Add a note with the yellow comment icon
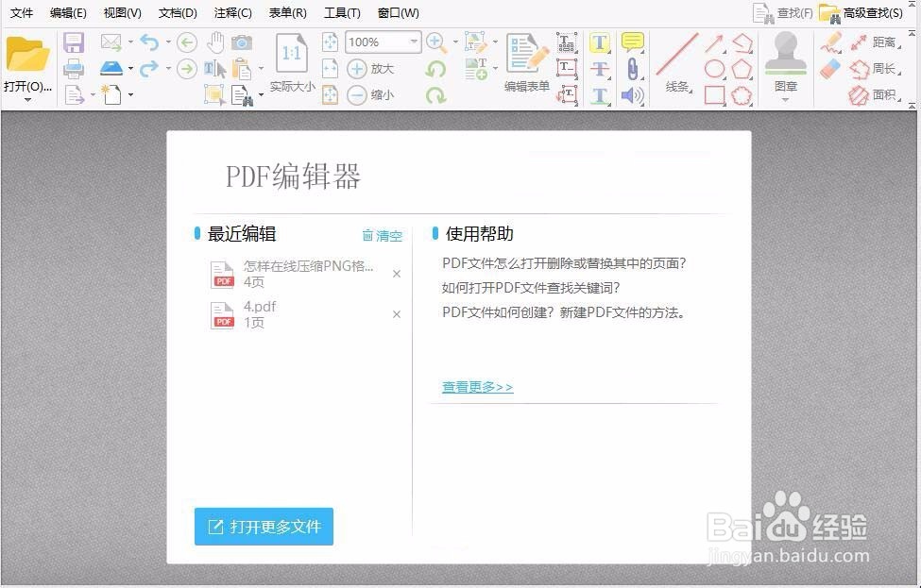The width and height of the screenshot is (921, 588). click(632, 42)
